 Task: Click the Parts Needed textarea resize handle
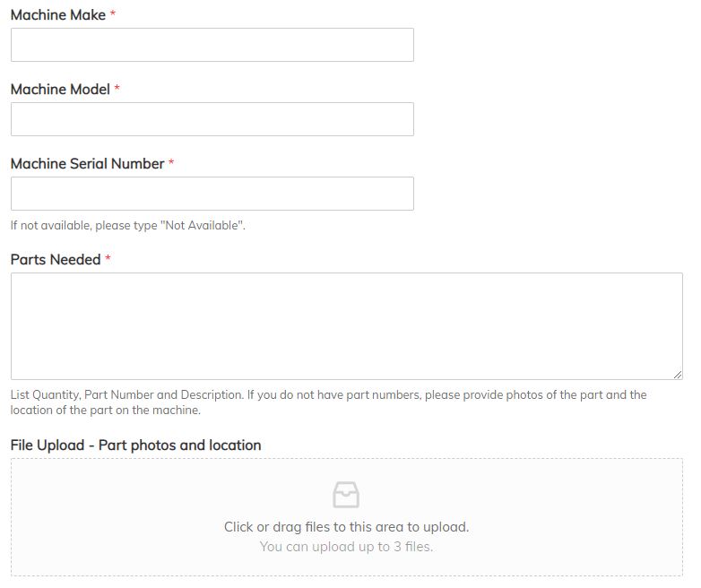pos(677,374)
